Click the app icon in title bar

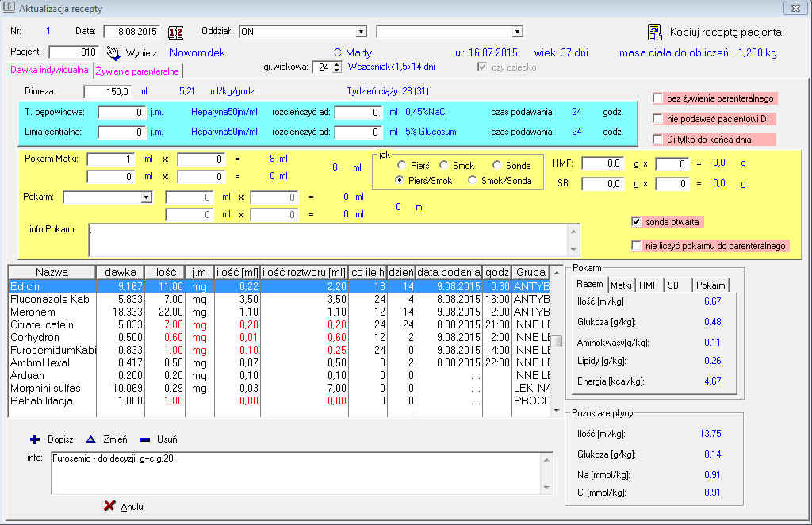pyautogui.click(x=9, y=8)
